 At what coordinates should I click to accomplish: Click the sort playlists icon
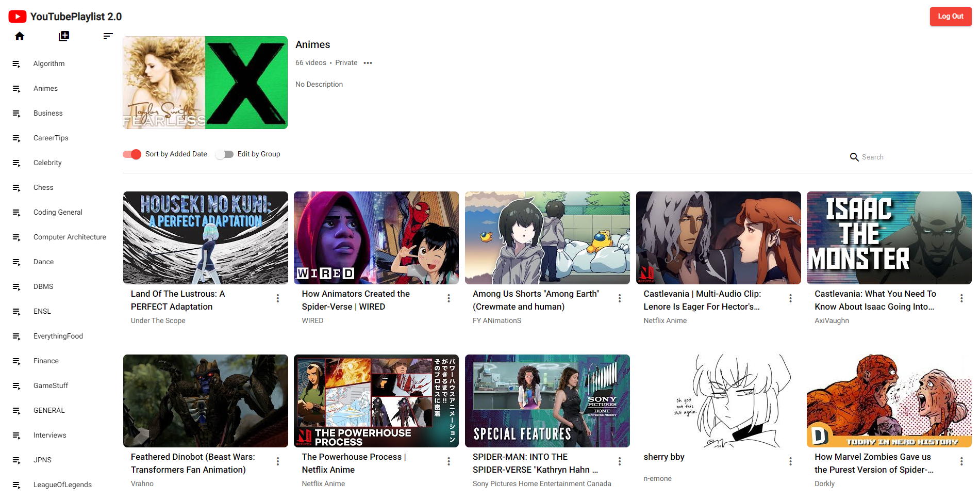108,36
